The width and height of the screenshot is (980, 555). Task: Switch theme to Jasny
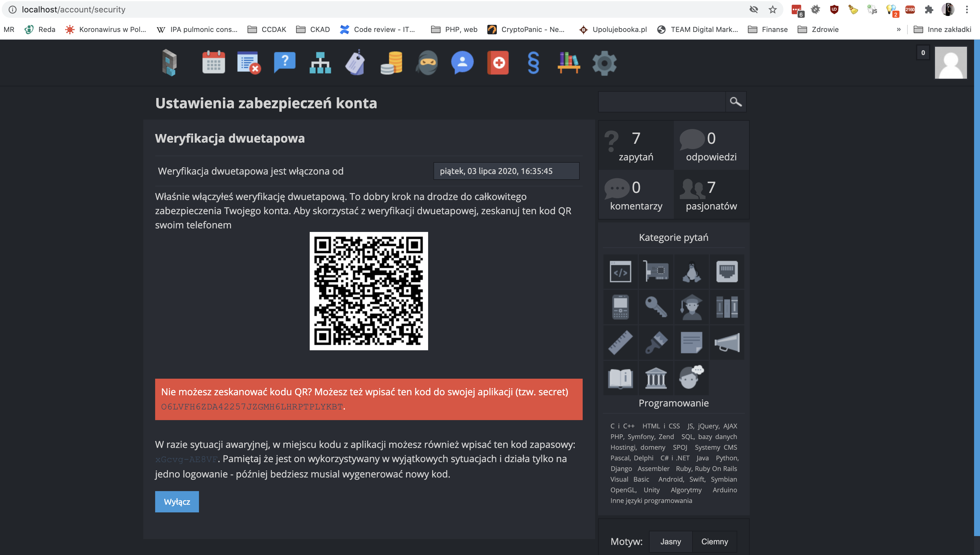[x=670, y=541]
